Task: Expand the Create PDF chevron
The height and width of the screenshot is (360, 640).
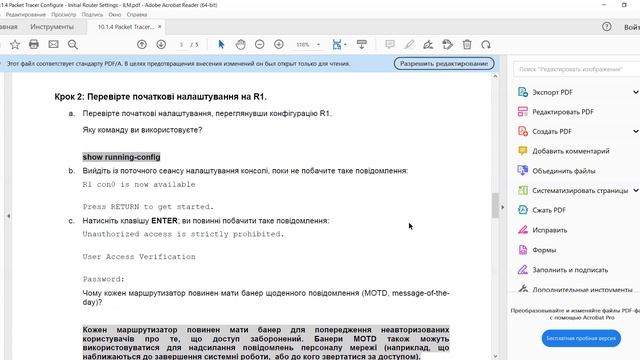Action: point(635,131)
